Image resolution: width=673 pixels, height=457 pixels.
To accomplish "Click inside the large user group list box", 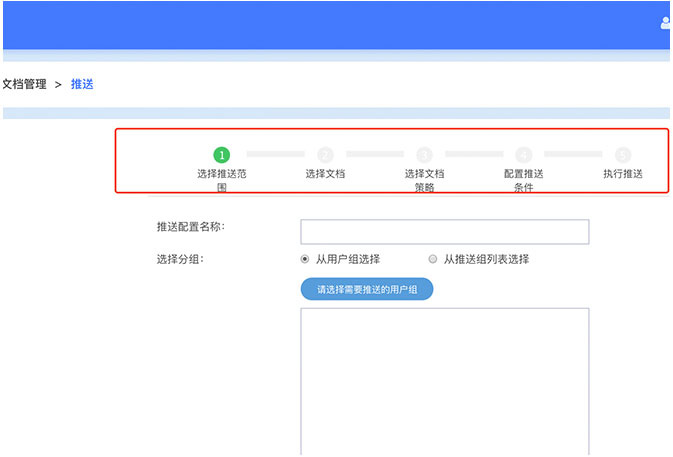I will tap(444, 380).
